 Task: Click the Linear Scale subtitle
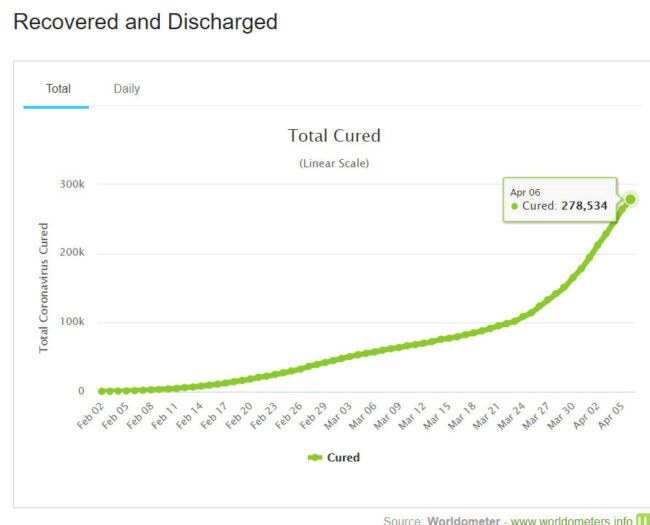334,163
